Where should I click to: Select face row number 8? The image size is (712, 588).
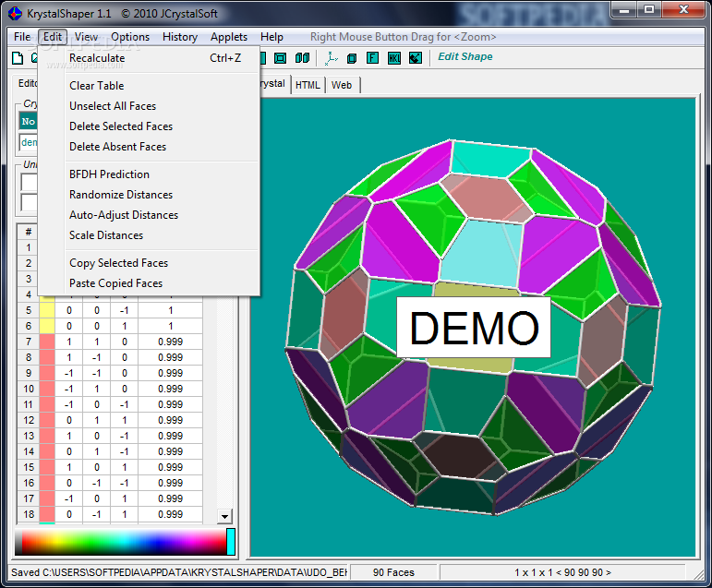[x=29, y=358]
